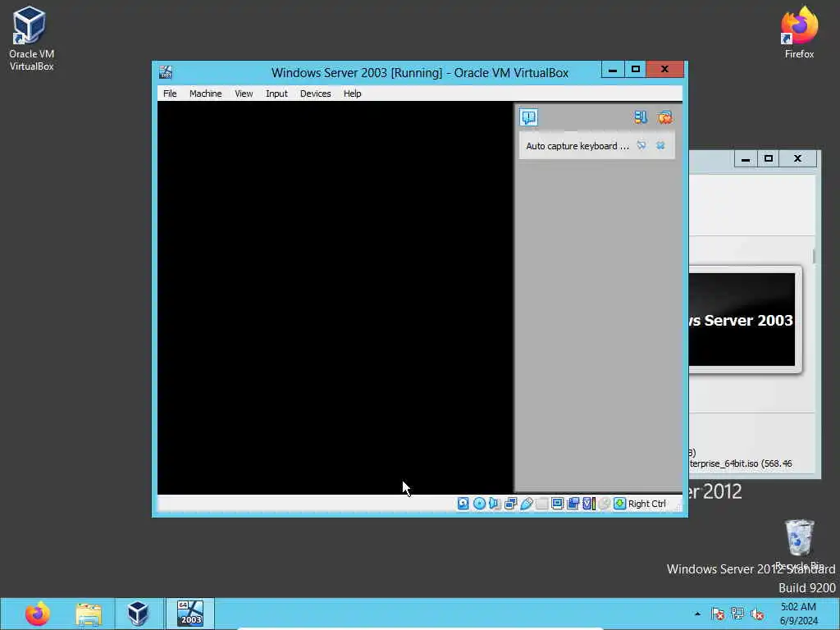Click the optical disk status icon
840x630 pixels.
tap(479, 504)
